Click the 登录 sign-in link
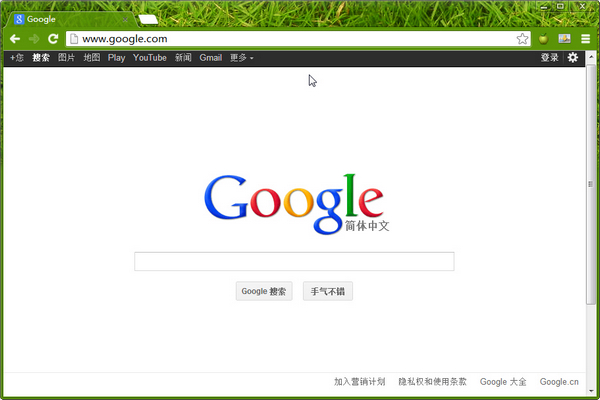Image resolution: width=600 pixels, height=400 pixels. 549,58
